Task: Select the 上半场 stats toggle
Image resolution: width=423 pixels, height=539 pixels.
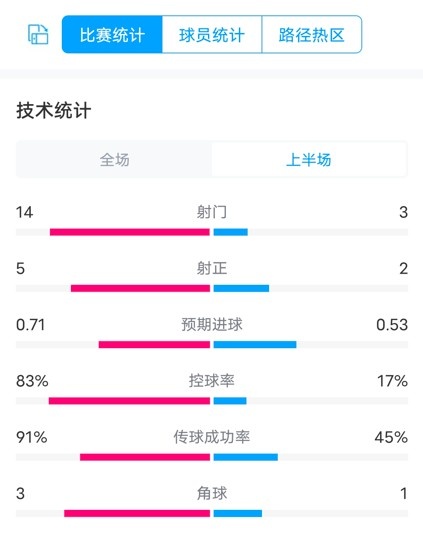Action: click(309, 160)
